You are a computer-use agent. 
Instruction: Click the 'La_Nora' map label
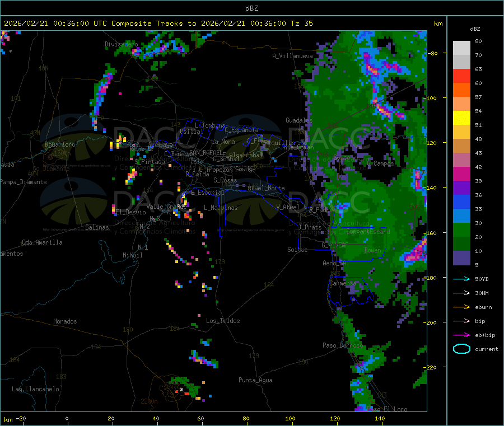pos(223,142)
